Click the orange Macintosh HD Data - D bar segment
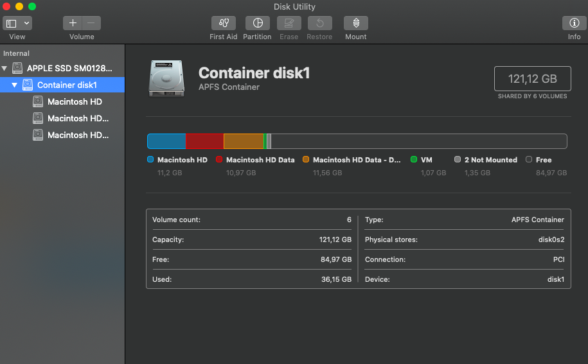This screenshot has height=364, width=588. (x=244, y=141)
